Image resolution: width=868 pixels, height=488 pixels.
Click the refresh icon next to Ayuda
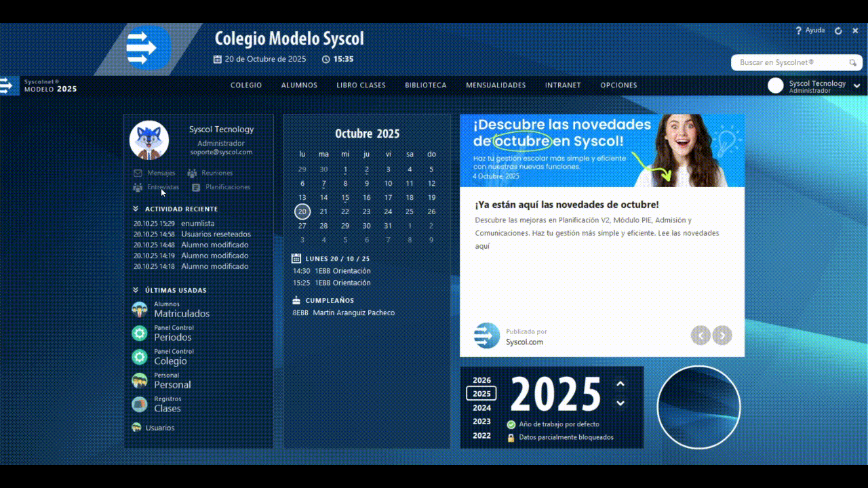point(838,30)
